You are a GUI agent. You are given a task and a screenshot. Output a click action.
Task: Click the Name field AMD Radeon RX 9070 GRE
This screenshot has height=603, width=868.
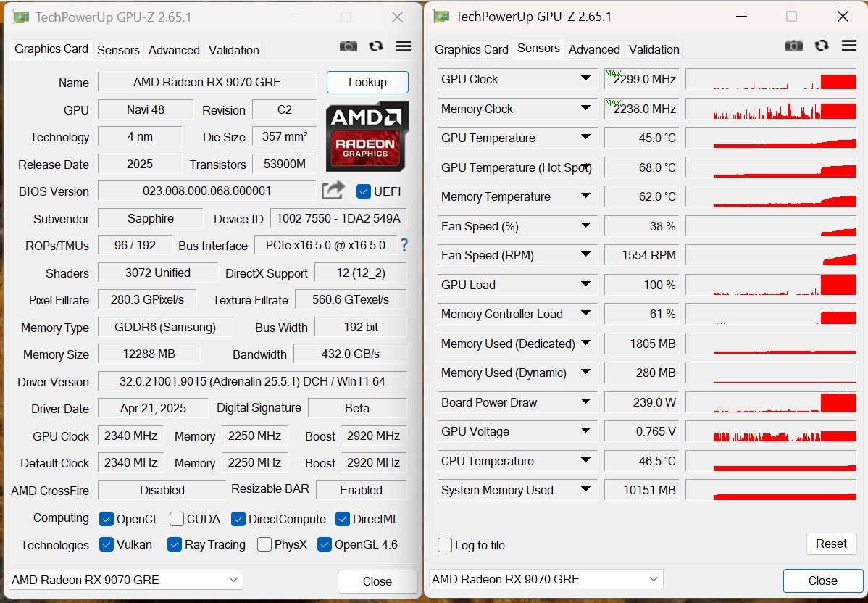click(207, 82)
